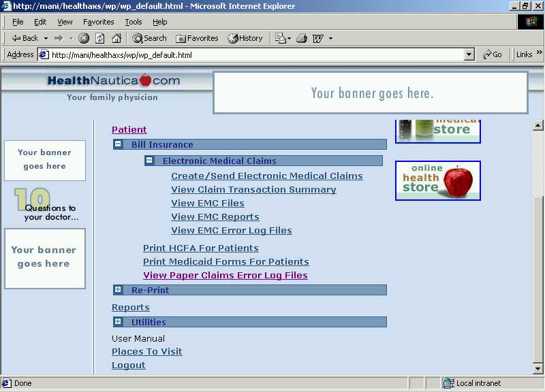This screenshot has height=392, width=545.
Task: Click the Logout link
Action: (128, 365)
